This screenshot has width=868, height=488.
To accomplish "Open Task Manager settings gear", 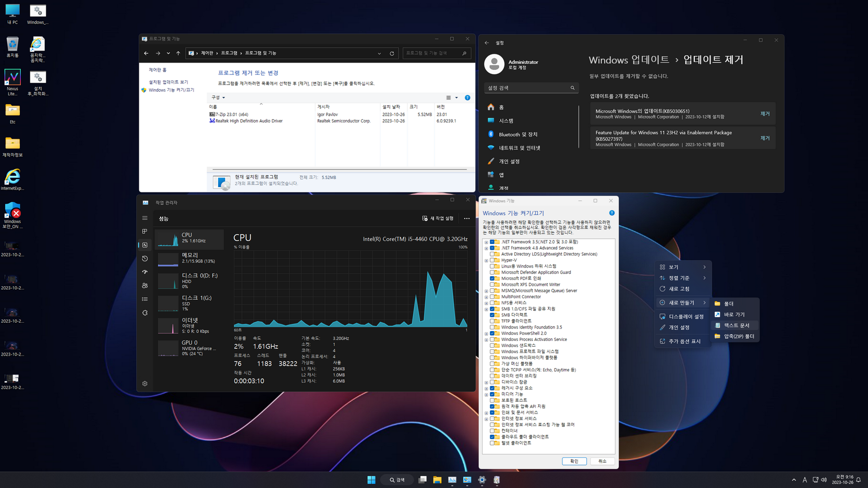I will (145, 384).
